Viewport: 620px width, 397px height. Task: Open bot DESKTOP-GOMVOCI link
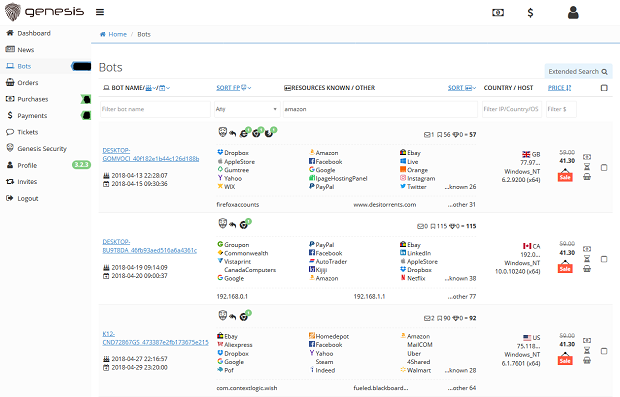click(x=151, y=155)
